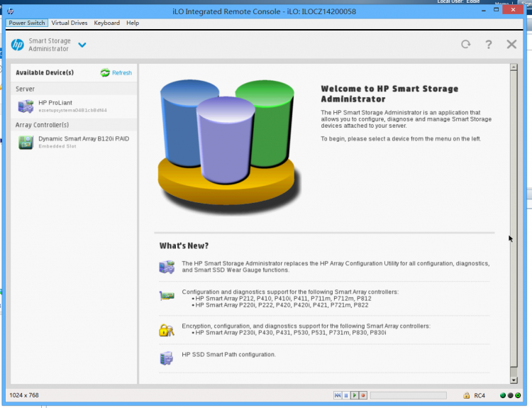The height and width of the screenshot is (408, 532).
Task: Click the green Refresh arrows icon
Action: tap(105, 72)
